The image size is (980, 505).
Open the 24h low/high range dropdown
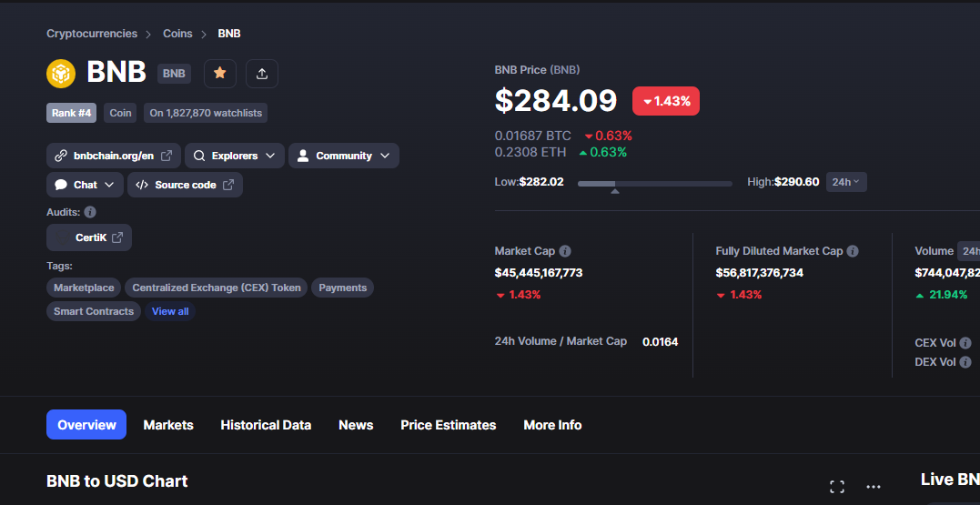(846, 182)
